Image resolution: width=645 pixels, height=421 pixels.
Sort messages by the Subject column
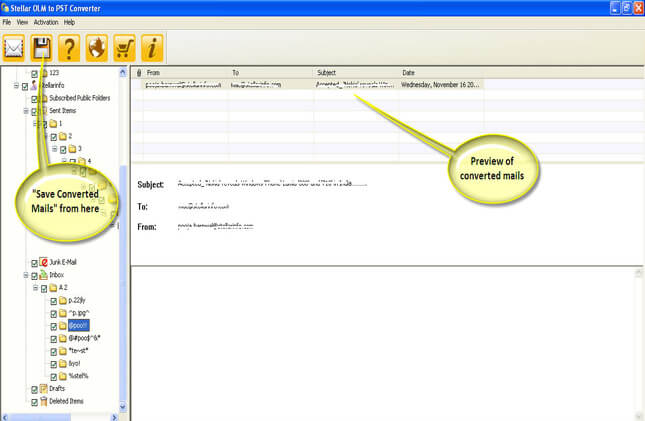coord(356,73)
